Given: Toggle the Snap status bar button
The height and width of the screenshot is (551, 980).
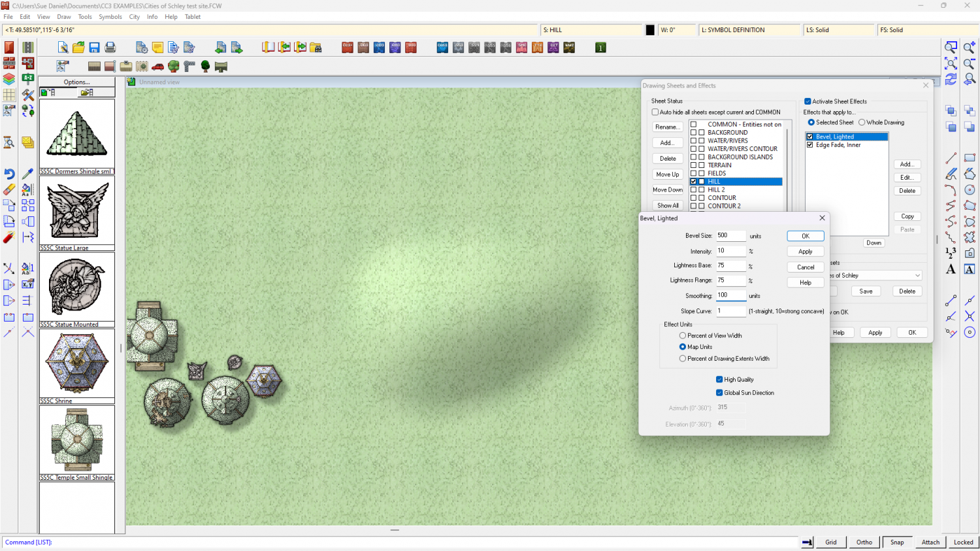Looking at the screenshot, I should pyautogui.click(x=897, y=542).
